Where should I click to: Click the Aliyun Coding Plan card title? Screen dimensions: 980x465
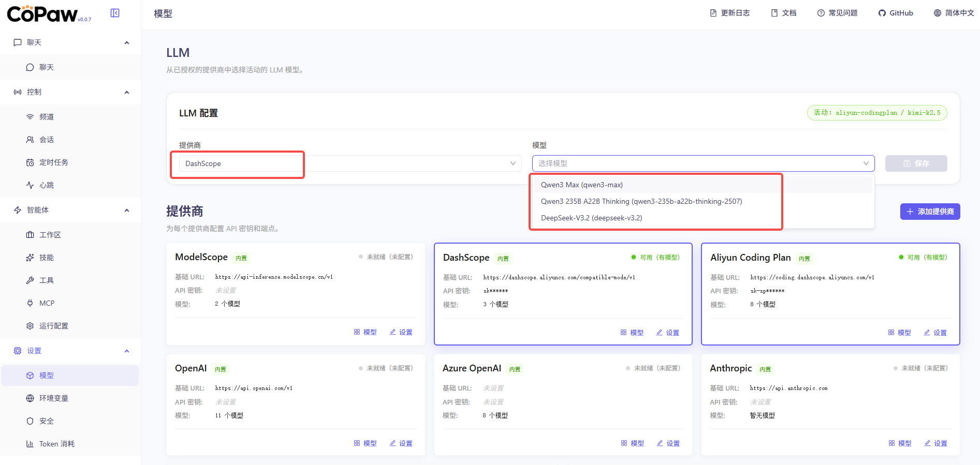(751, 258)
